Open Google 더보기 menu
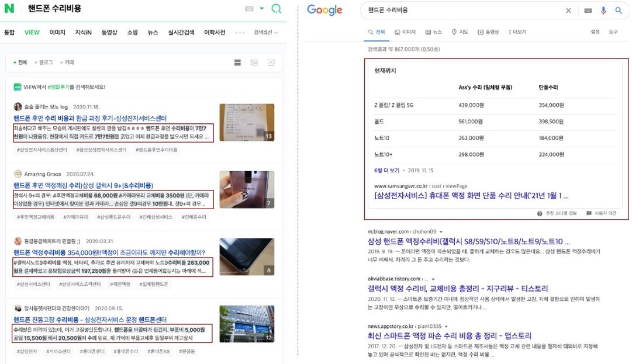The image size is (632, 364). coord(517,32)
